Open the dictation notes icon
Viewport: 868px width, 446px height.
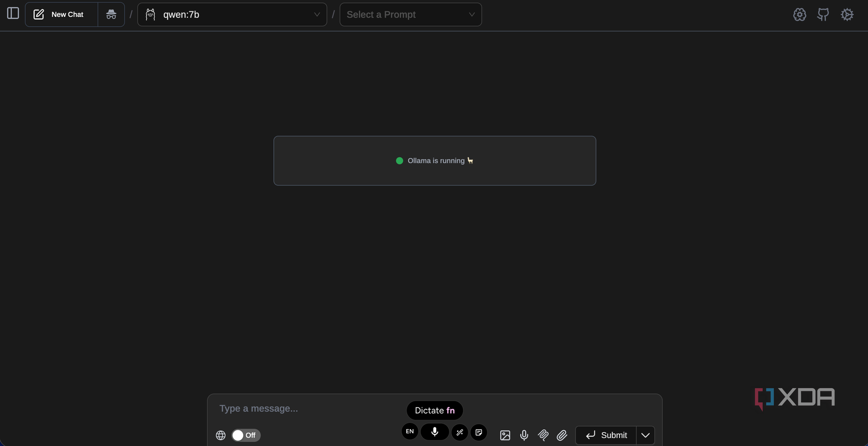(x=479, y=432)
